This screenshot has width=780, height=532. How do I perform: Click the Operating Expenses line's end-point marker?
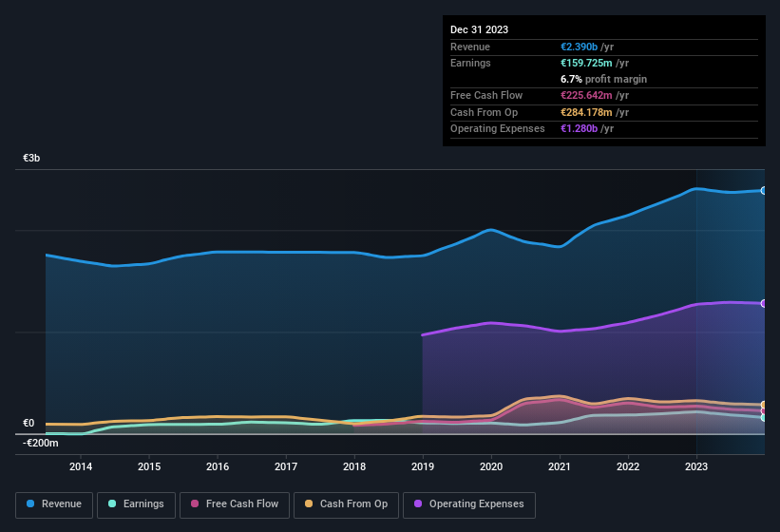tap(763, 304)
